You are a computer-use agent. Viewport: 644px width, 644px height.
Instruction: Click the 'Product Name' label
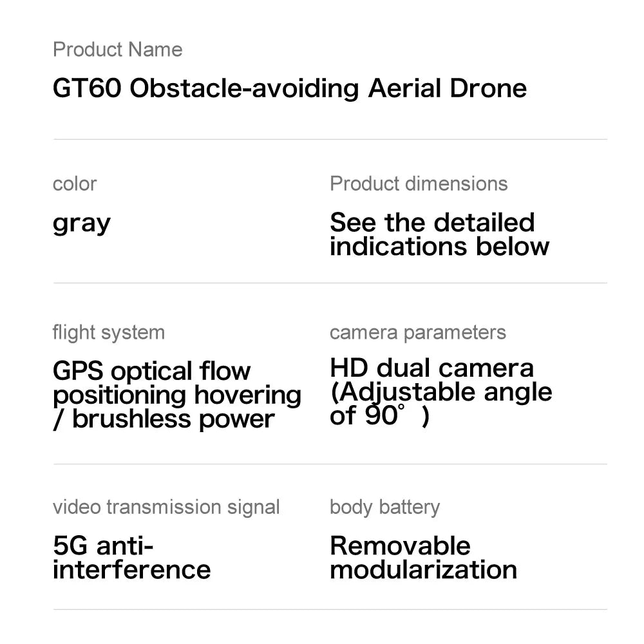(117, 50)
